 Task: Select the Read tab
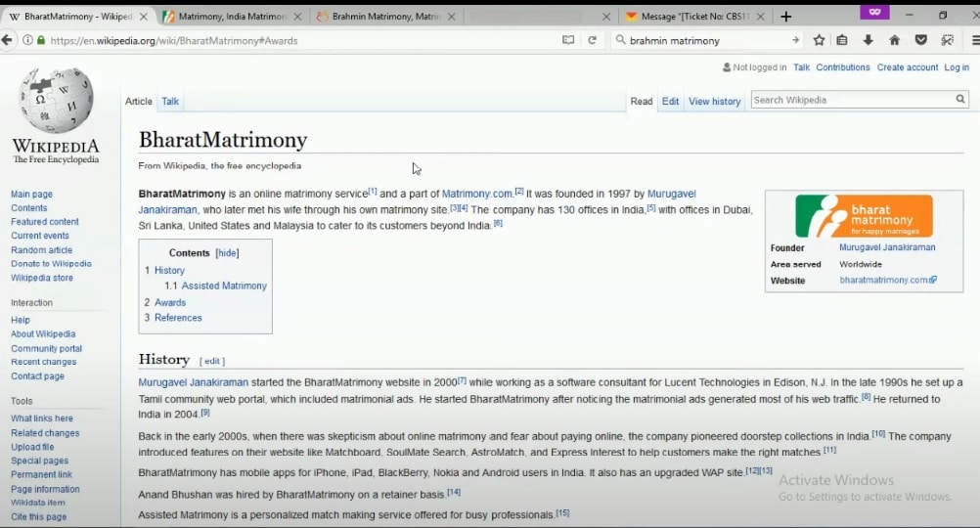(642, 102)
